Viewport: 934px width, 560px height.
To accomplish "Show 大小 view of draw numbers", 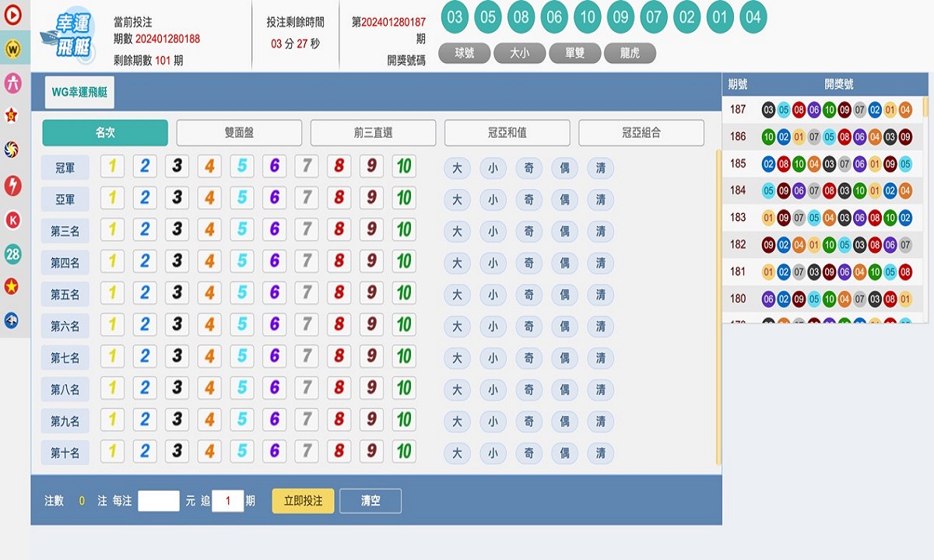I will click(x=519, y=53).
